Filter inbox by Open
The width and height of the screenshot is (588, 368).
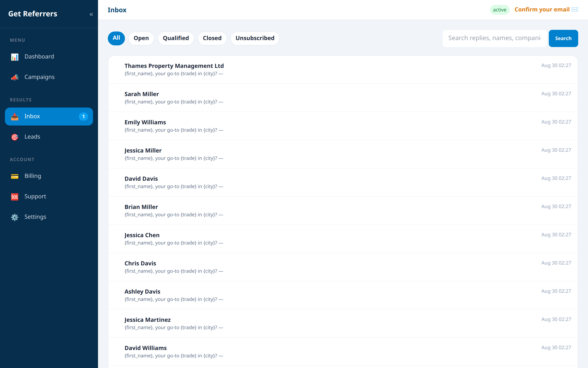[141, 38]
